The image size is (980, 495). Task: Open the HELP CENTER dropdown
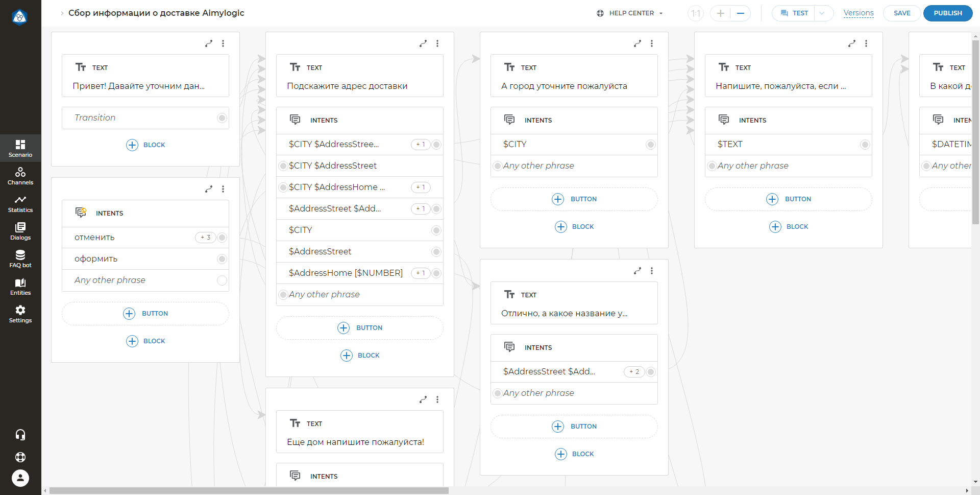[x=630, y=13]
